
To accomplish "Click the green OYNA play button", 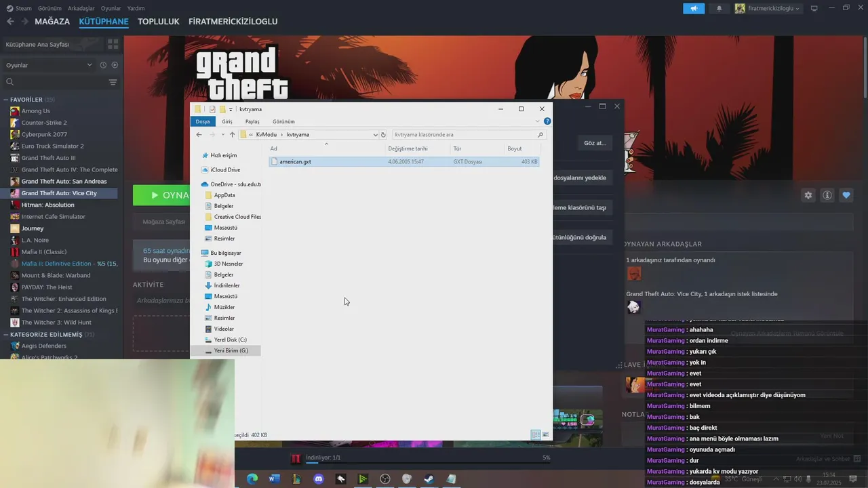I will click(x=161, y=195).
